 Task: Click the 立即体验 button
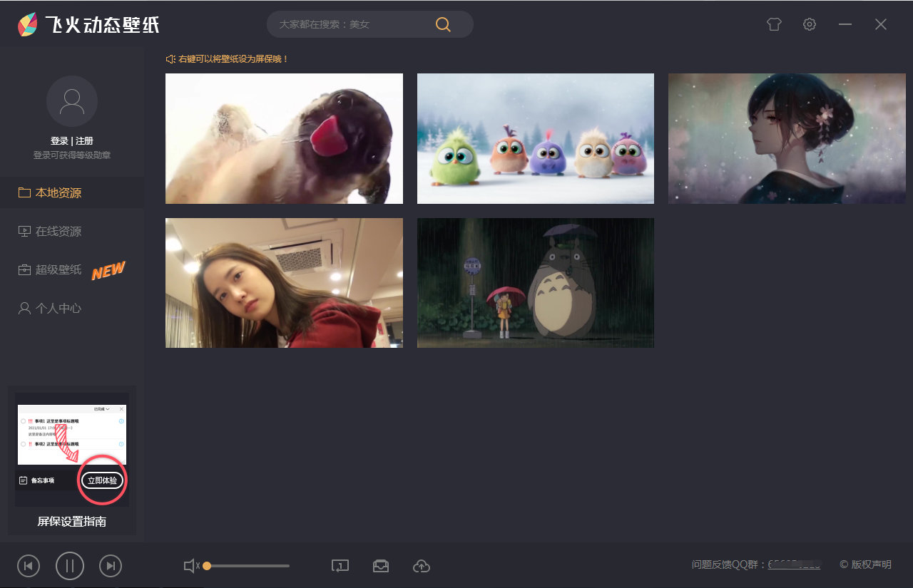102,480
